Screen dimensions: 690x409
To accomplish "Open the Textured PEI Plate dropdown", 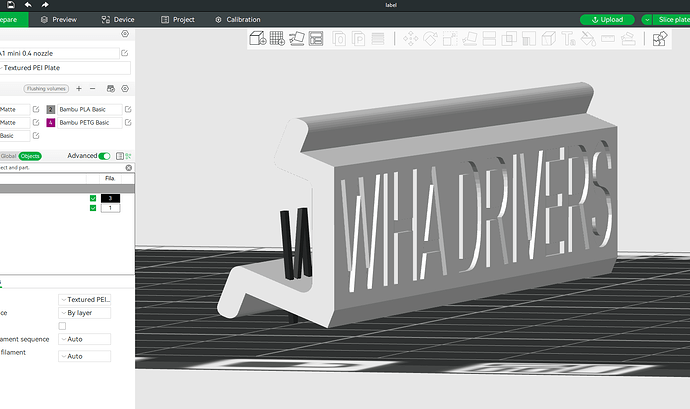I will (x=65, y=68).
